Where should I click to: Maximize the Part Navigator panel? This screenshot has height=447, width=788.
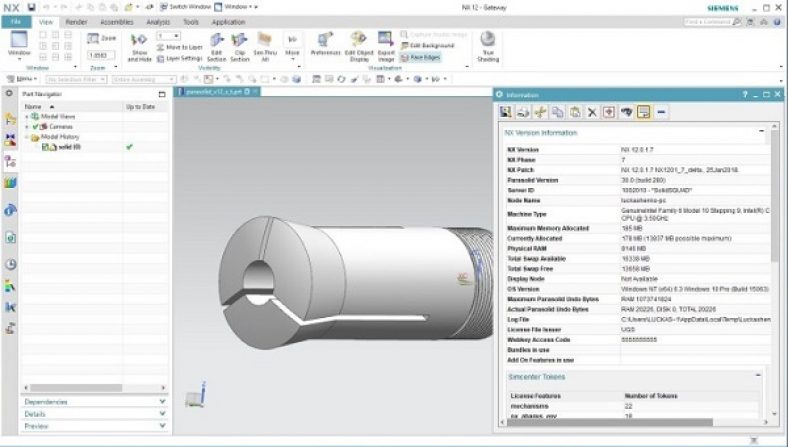[162, 94]
